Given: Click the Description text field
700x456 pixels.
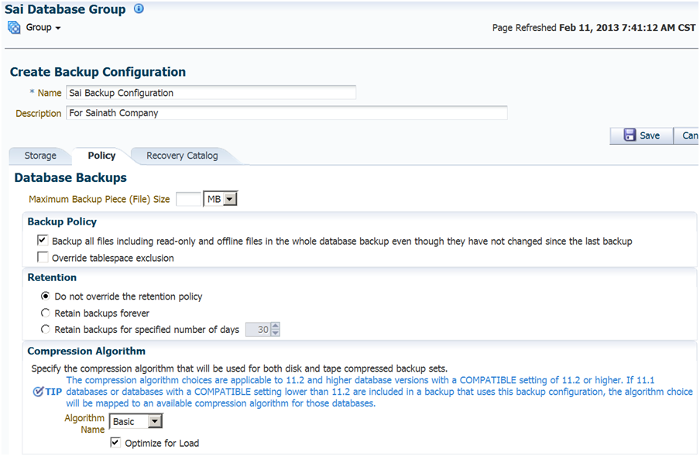Looking at the screenshot, I should [286, 113].
